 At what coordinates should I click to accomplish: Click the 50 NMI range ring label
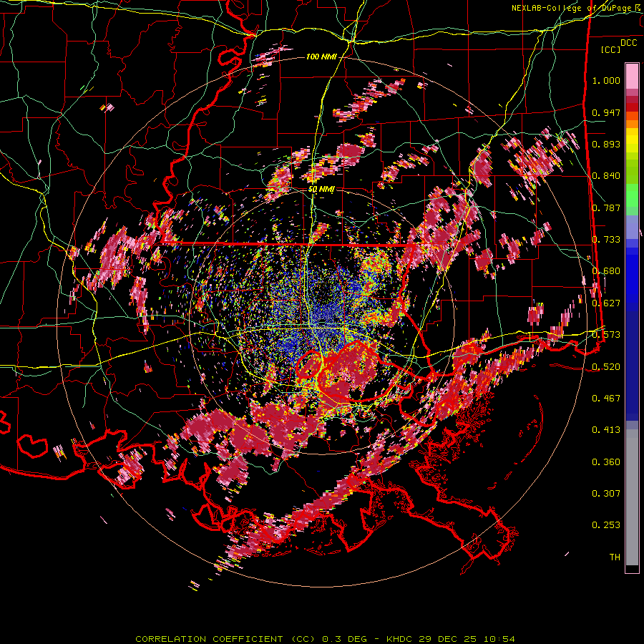click(x=321, y=190)
